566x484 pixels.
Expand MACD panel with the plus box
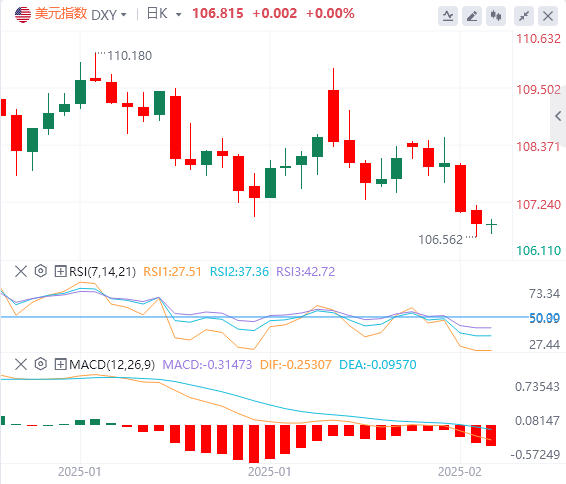tap(60, 364)
